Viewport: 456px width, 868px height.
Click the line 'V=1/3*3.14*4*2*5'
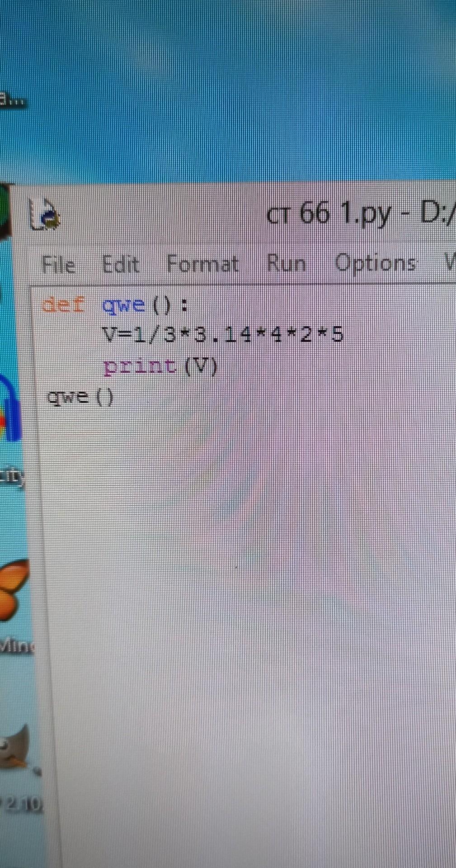(223, 335)
